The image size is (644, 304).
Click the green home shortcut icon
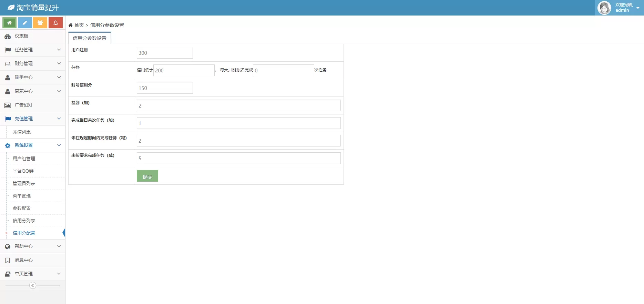[x=9, y=23]
